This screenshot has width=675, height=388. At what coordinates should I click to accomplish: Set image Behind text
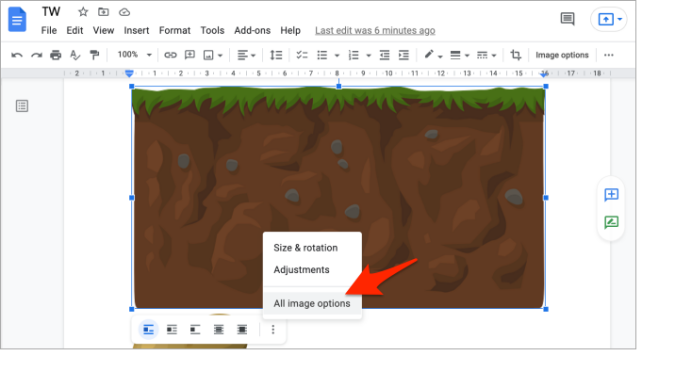[x=219, y=330]
